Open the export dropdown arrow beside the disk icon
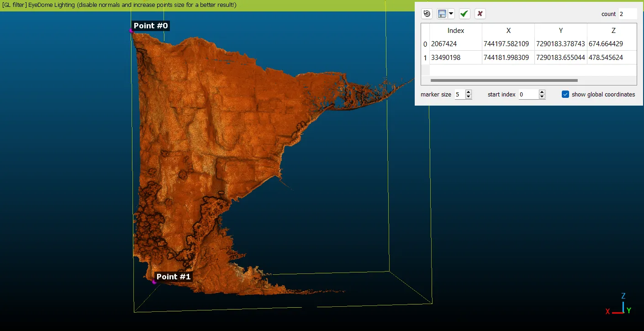The image size is (644, 331). 451,14
